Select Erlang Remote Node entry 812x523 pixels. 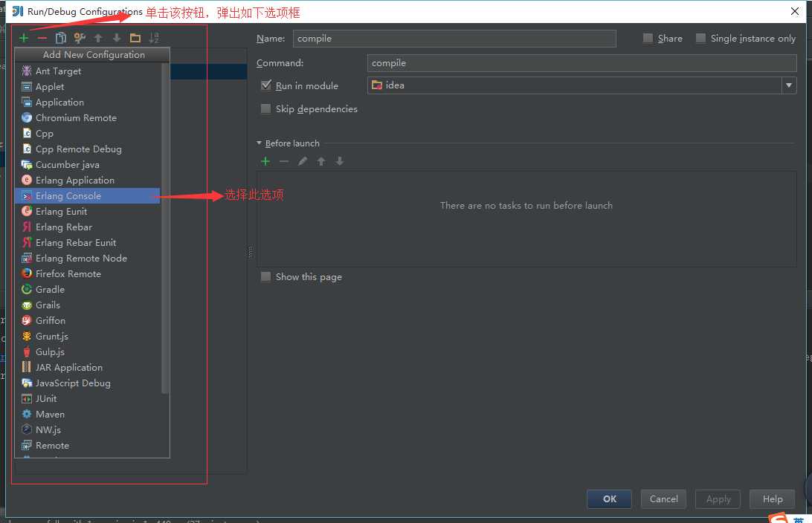coord(88,258)
